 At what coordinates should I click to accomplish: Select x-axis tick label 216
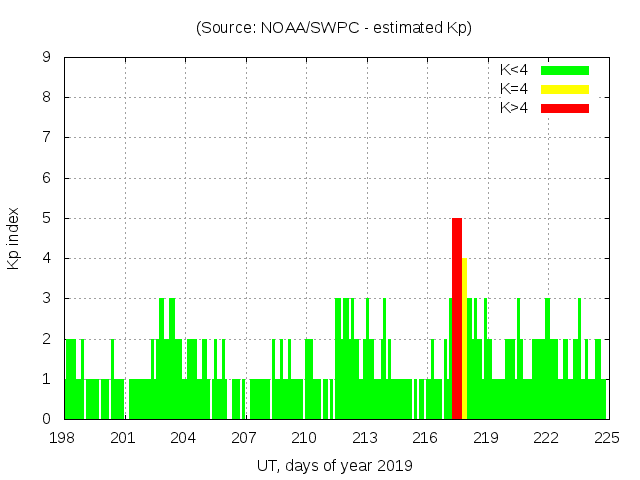pyautogui.click(x=426, y=438)
